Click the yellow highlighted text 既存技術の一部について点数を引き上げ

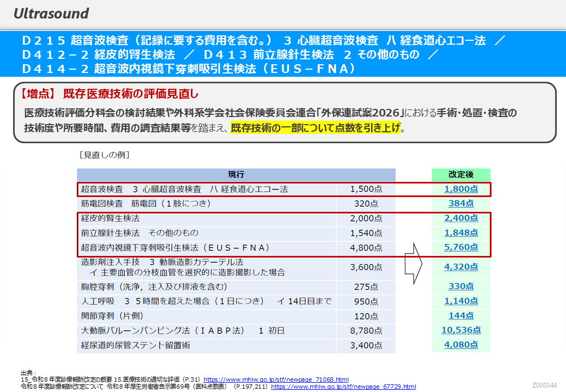(315, 128)
